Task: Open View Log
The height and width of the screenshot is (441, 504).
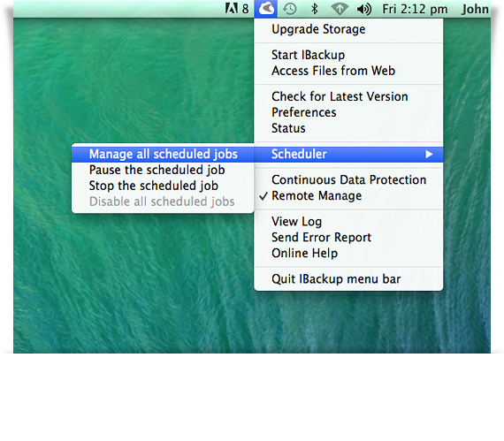Action: click(348, 222)
